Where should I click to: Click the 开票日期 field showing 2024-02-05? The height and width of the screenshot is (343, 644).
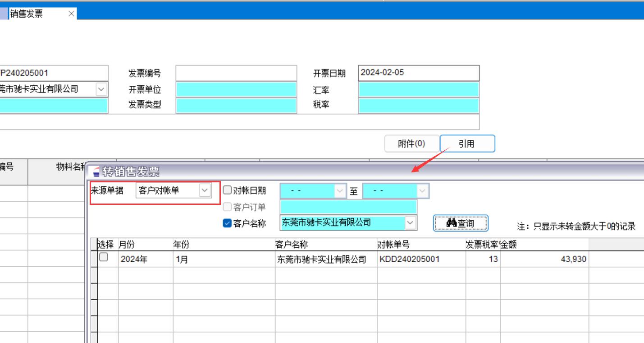(x=418, y=73)
